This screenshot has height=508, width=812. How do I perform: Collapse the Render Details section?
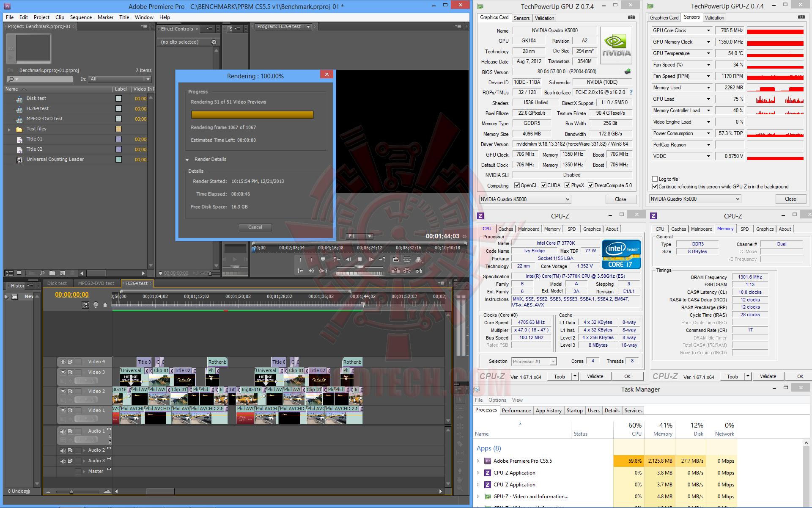(187, 160)
